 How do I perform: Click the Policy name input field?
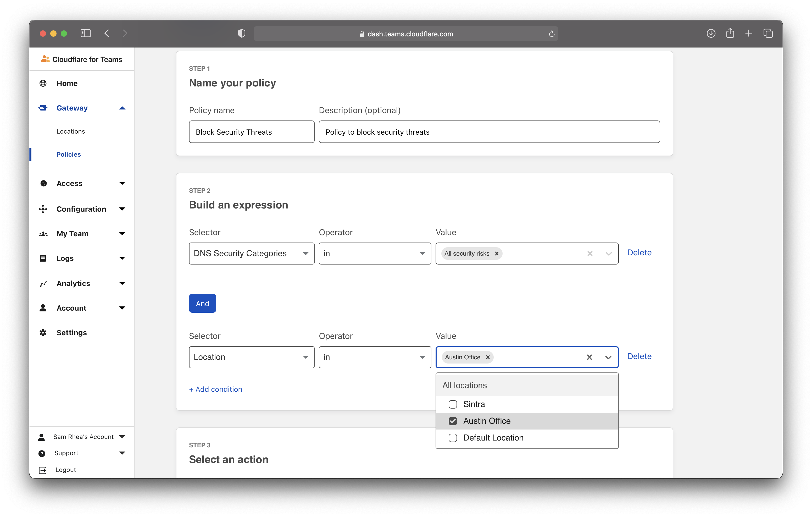[x=251, y=132]
